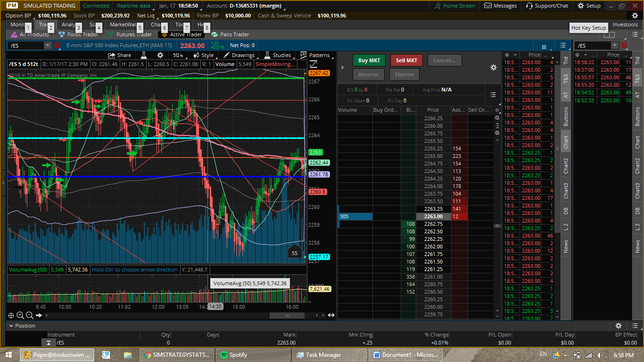Click the right arrow below the chart
Screen dimensions: 644x362
tap(39, 315)
